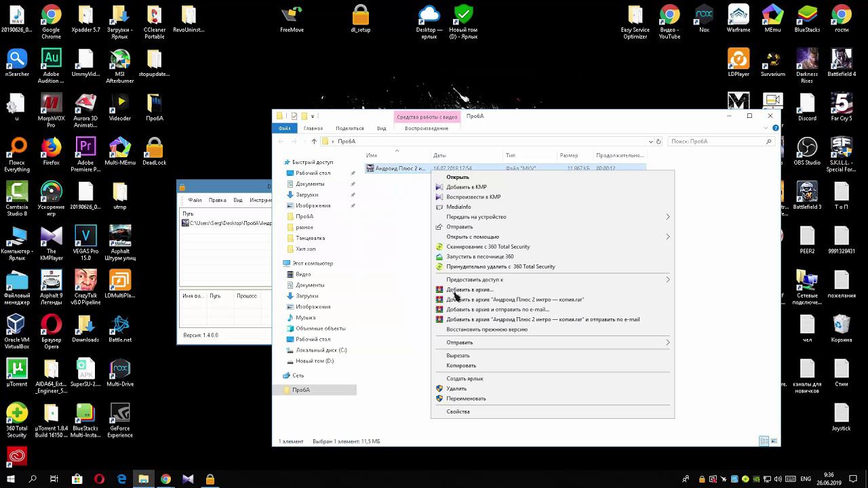Open the Far Cry 5 desktop shortcut
Viewport: 868px width, 488px height.
tap(842, 106)
